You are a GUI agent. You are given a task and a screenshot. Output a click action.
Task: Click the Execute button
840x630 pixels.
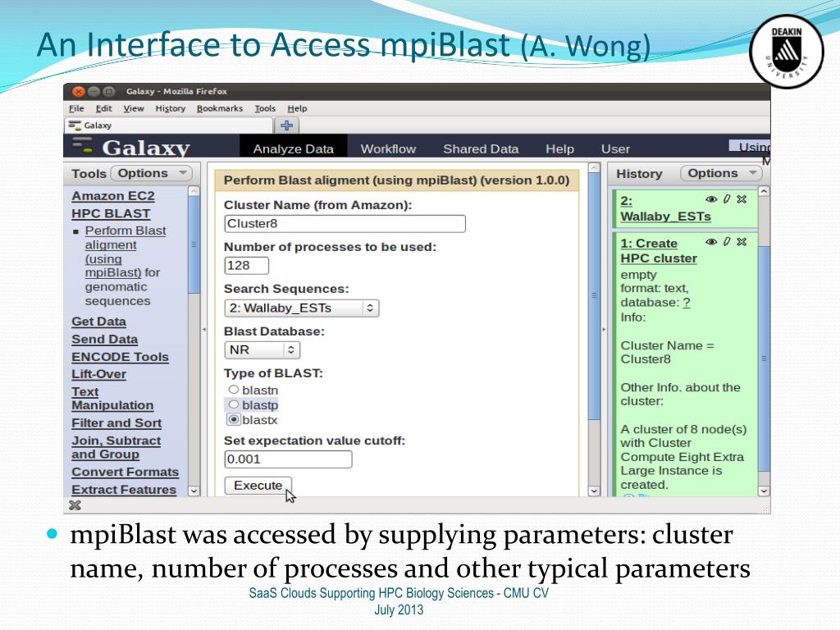tap(258, 486)
